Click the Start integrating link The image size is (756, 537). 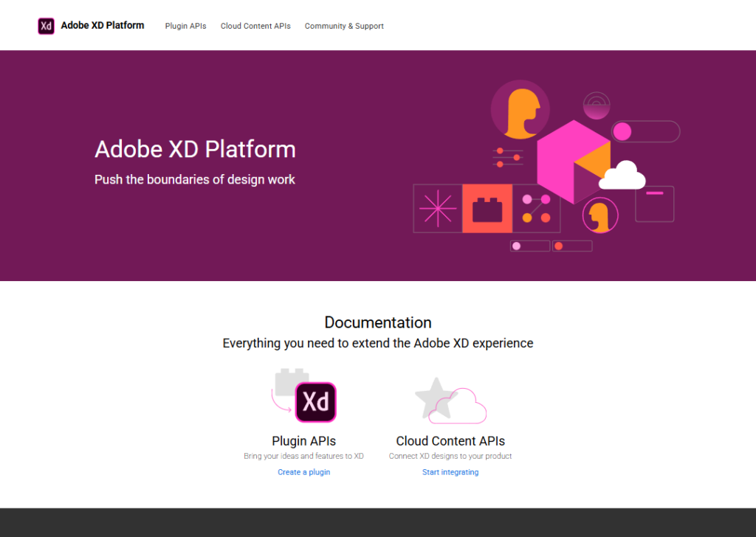(x=450, y=471)
